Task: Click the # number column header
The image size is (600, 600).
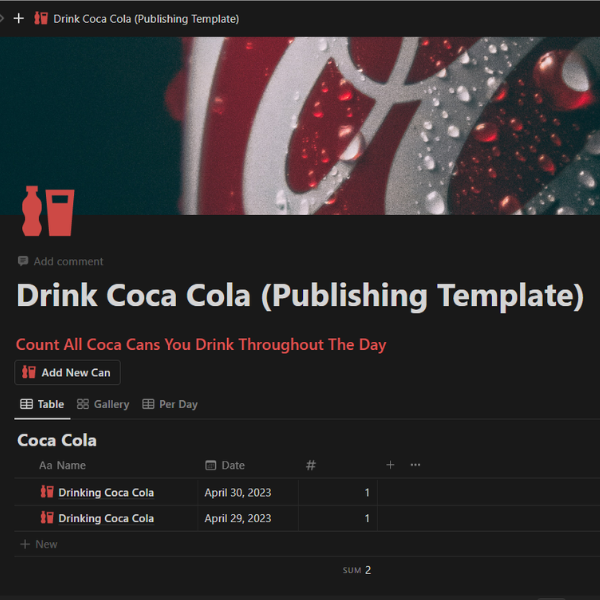Action: click(x=311, y=465)
